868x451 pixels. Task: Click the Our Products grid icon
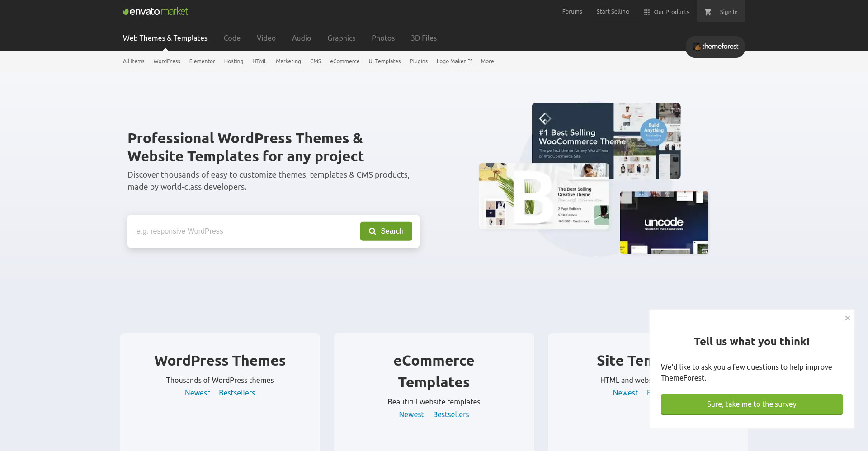tap(647, 12)
